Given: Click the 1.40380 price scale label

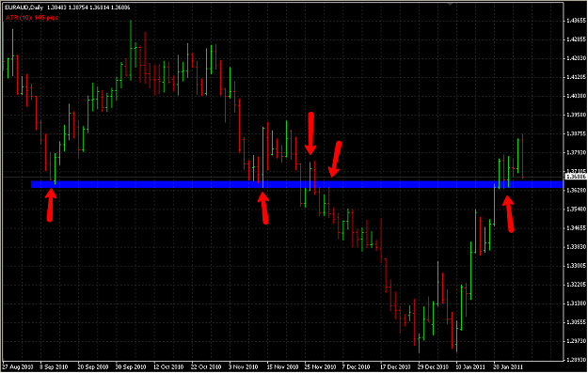Looking at the screenshot, I should click(576, 96).
